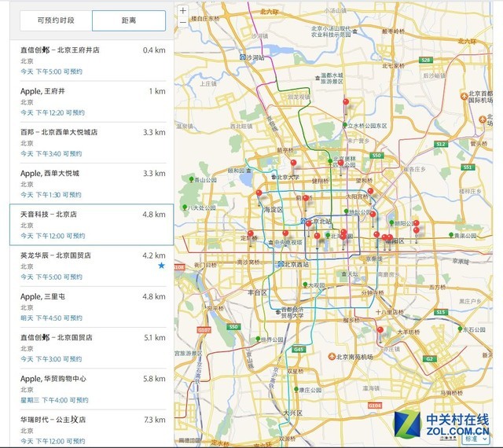
Task: Click the red pin by 太阳宫桥
Action: pos(370,192)
